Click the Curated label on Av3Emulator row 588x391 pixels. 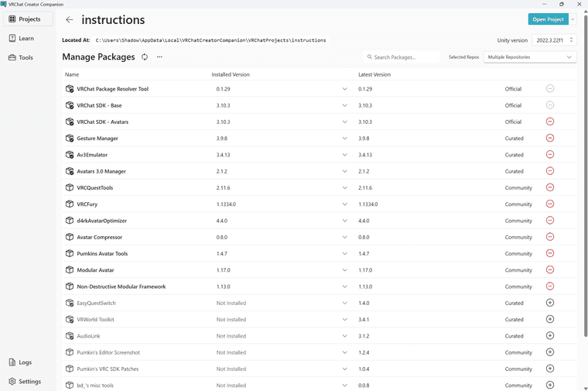coord(514,155)
